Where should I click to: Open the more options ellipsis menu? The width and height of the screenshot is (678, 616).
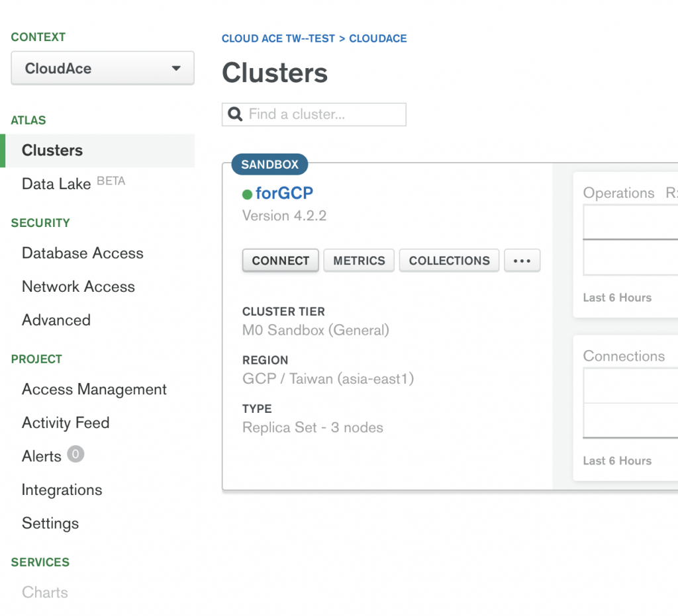click(522, 261)
